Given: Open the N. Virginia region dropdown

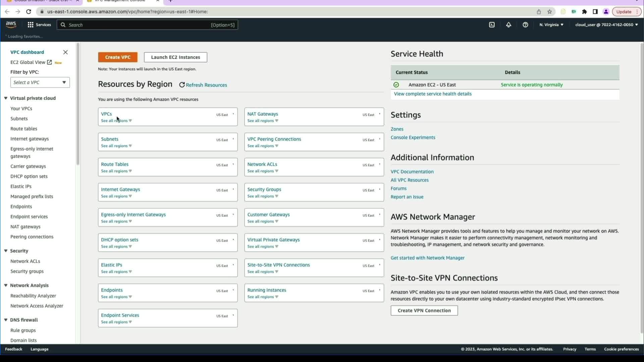Looking at the screenshot, I should [551, 25].
